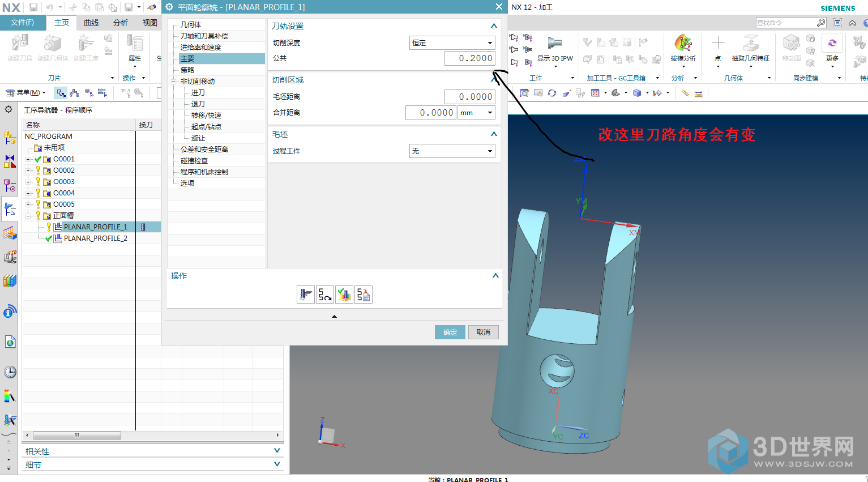
Task: Select O0001 program in navigator
Action: (x=64, y=159)
